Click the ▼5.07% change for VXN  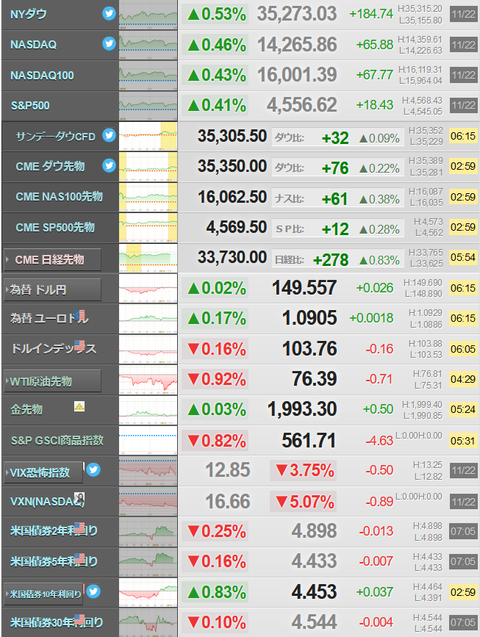[304, 502]
